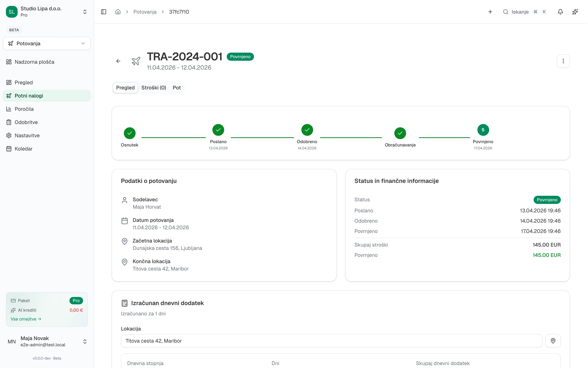Click the Koledar calendar icon in sidebar
The width and height of the screenshot is (588, 368).
[x=9, y=149]
